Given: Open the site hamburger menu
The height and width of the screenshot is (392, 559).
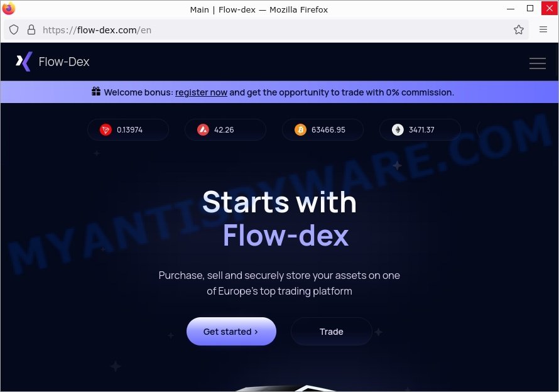Looking at the screenshot, I should [x=537, y=63].
